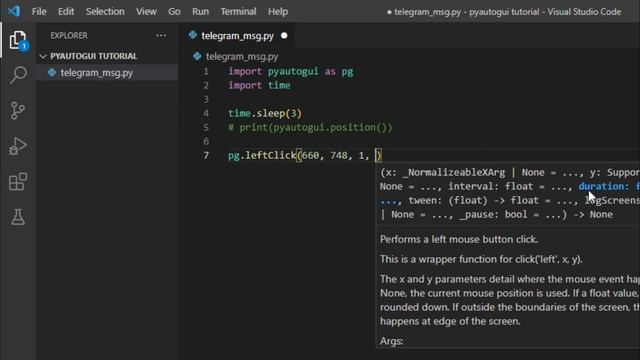Click the 'Args:' heading in tooltip

[x=391, y=341]
